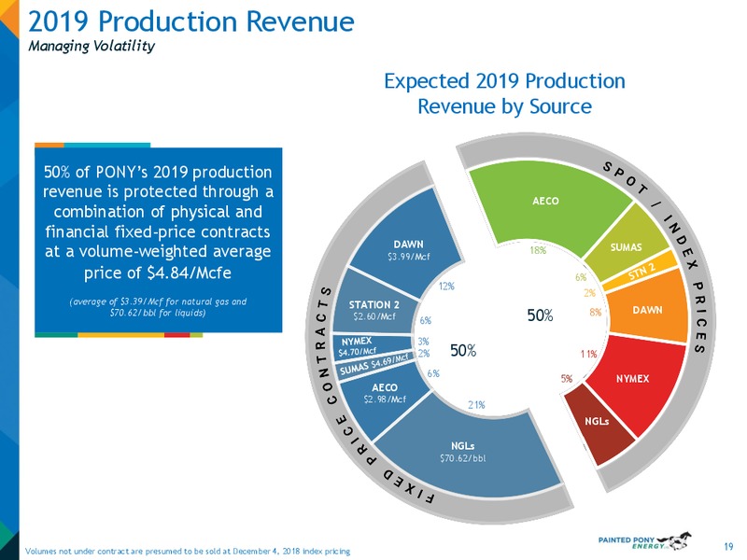Select the italic note on average $3.39/Mcf pricing
This screenshot has height=560, width=747.
point(158,307)
